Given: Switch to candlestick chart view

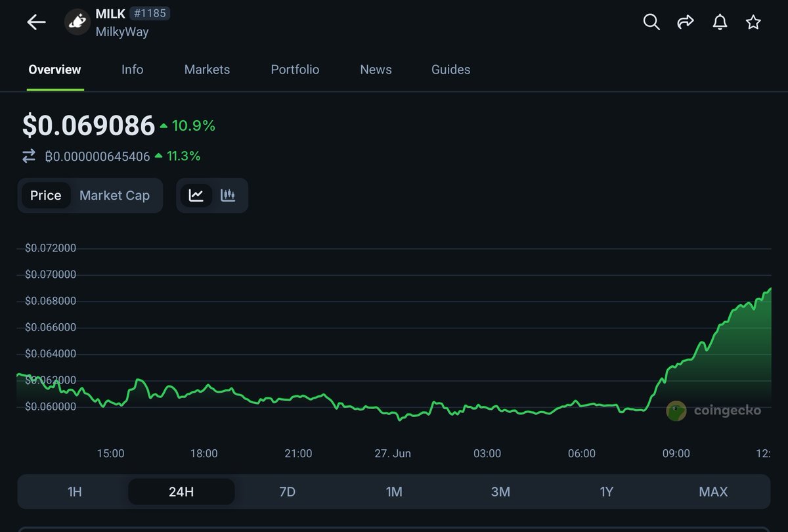Looking at the screenshot, I should click(228, 195).
